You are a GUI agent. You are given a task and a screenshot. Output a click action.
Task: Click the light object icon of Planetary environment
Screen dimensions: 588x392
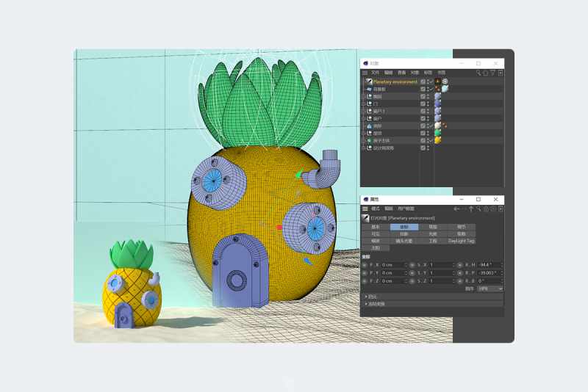[369, 81]
